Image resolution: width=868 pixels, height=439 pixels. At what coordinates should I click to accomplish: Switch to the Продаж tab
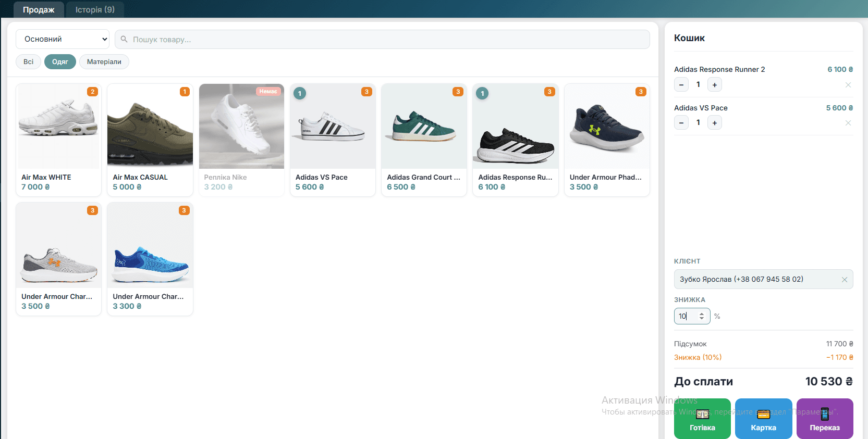coord(39,9)
